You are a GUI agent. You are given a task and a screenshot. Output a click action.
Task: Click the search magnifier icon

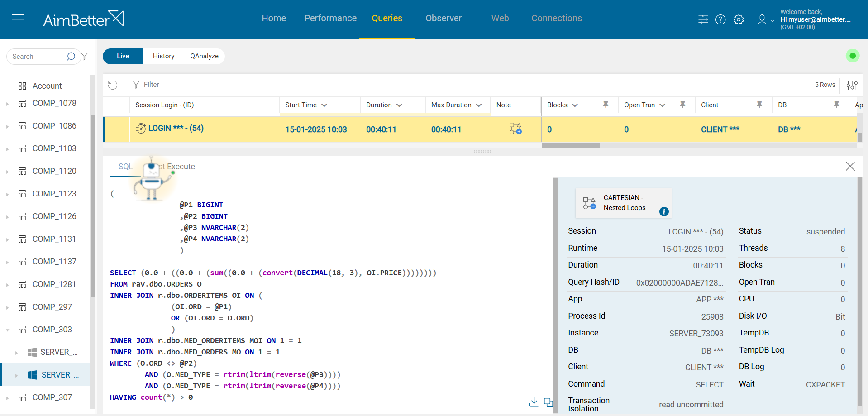pos(71,57)
